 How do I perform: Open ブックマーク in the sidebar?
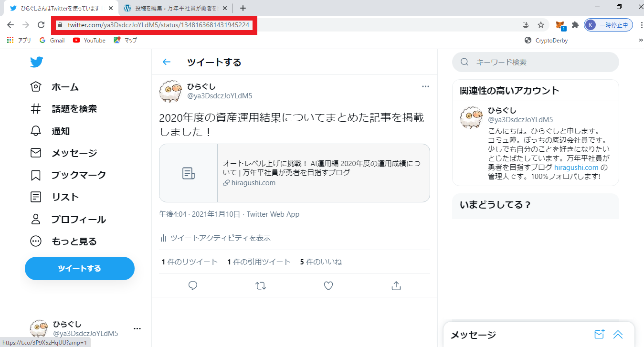(x=68, y=175)
